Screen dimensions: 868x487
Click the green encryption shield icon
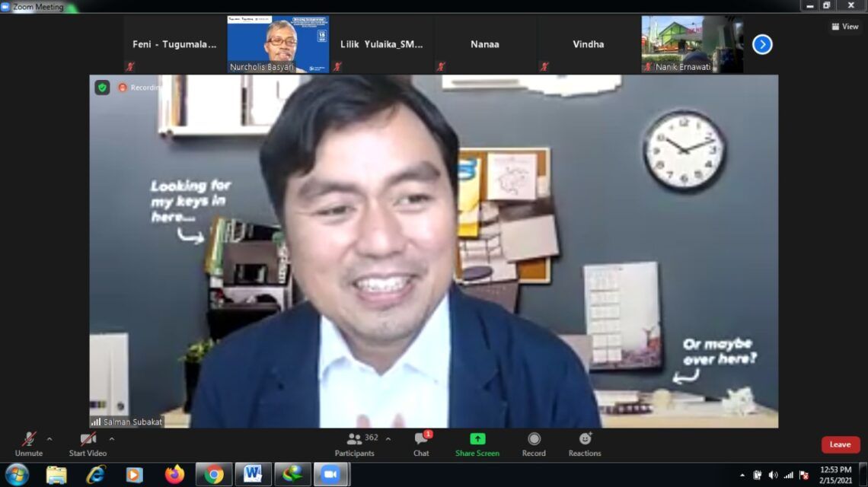click(103, 88)
